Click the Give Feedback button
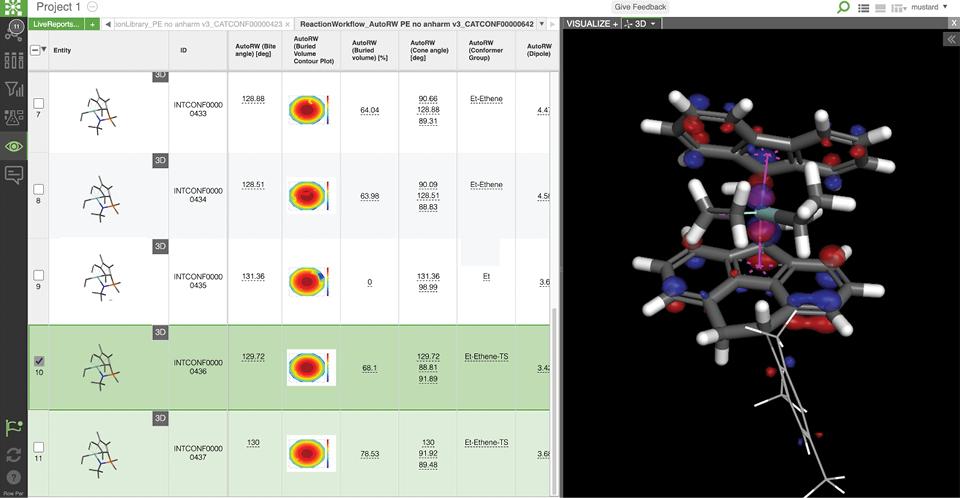 tap(640, 7)
